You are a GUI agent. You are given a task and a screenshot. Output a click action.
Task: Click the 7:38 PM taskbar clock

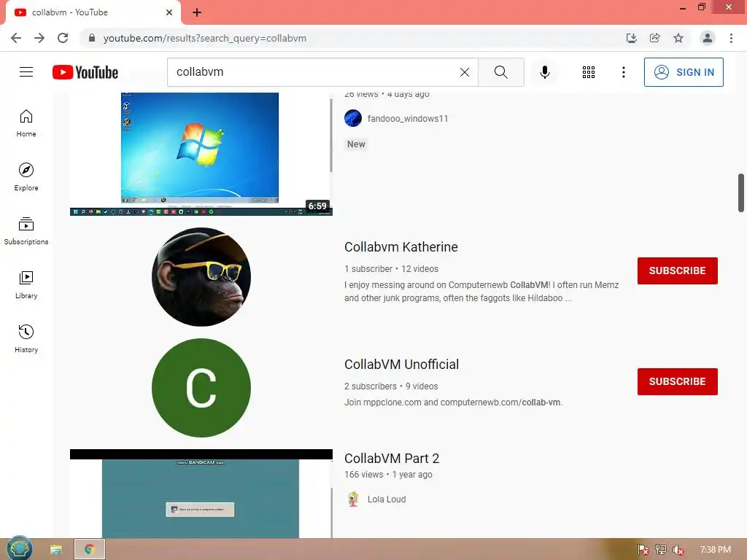tap(715, 550)
